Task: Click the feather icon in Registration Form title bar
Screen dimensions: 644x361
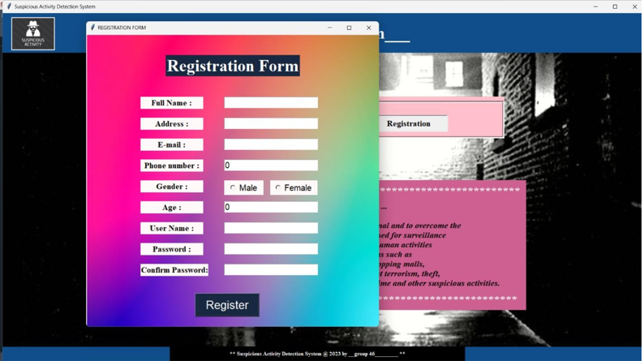Action: (x=92, y=28)
